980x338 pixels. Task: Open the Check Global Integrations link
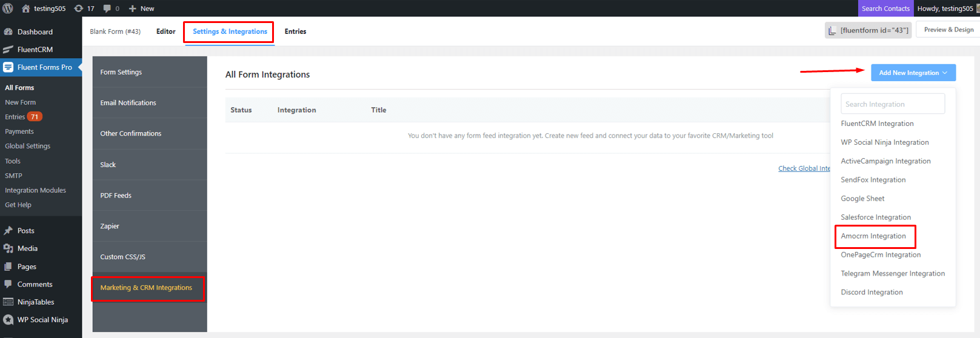pos(804,168)
